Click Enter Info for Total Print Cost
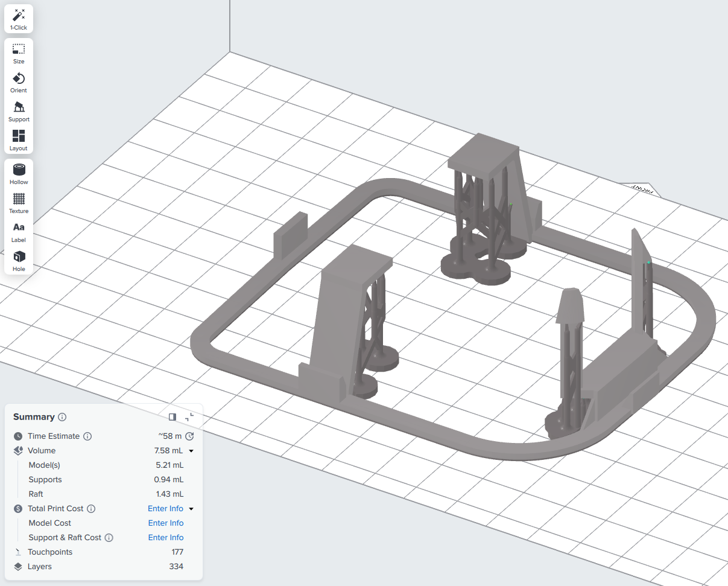728x586 pixels. point(166,509)
